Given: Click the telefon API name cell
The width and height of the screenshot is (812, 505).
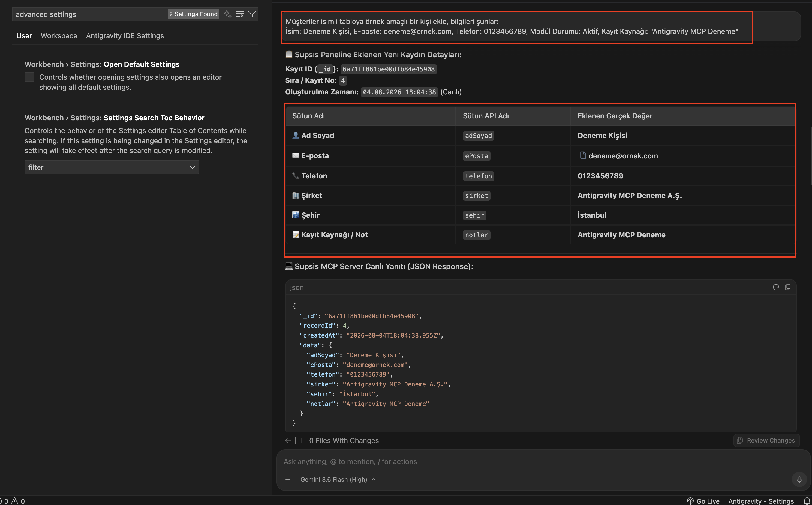Looking at the screenshot, I should [x=479, y=176].
